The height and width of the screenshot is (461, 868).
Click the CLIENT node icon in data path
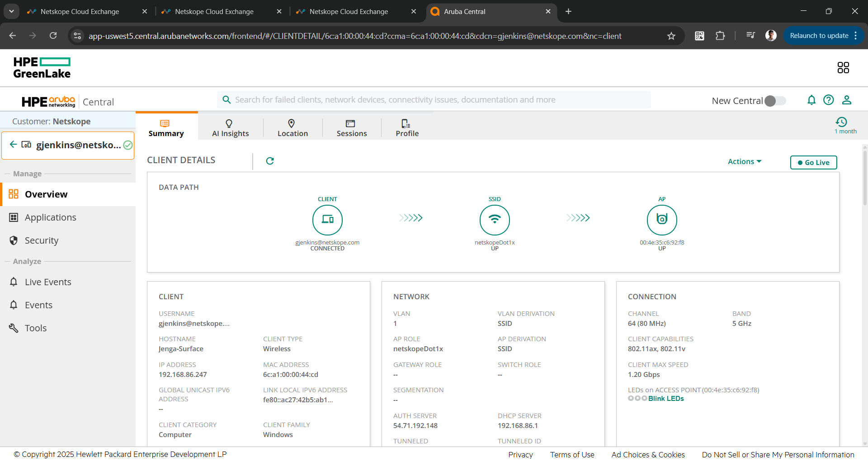[327, 220]
